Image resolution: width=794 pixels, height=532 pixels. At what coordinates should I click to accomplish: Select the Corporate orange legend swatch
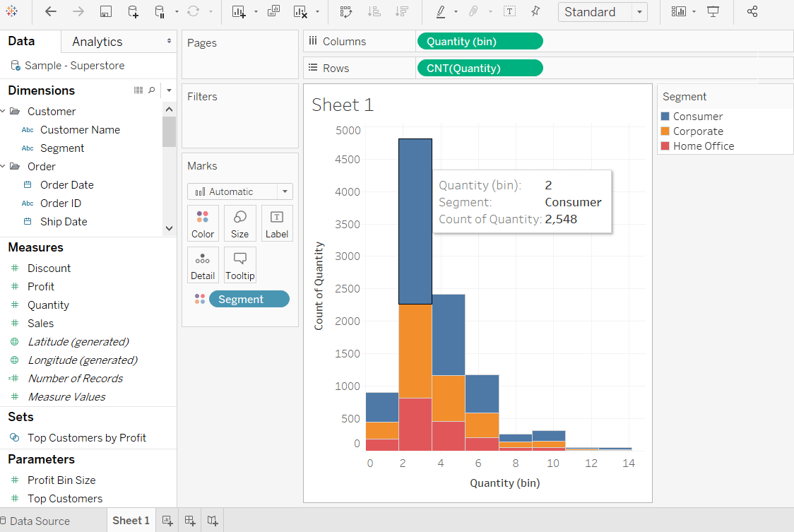point(665,131)
